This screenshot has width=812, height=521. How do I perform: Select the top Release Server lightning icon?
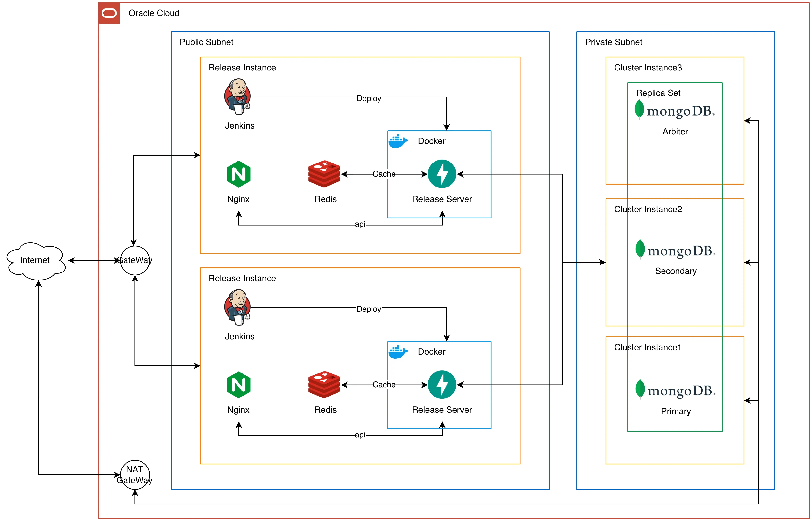click(x=442, y=174)
